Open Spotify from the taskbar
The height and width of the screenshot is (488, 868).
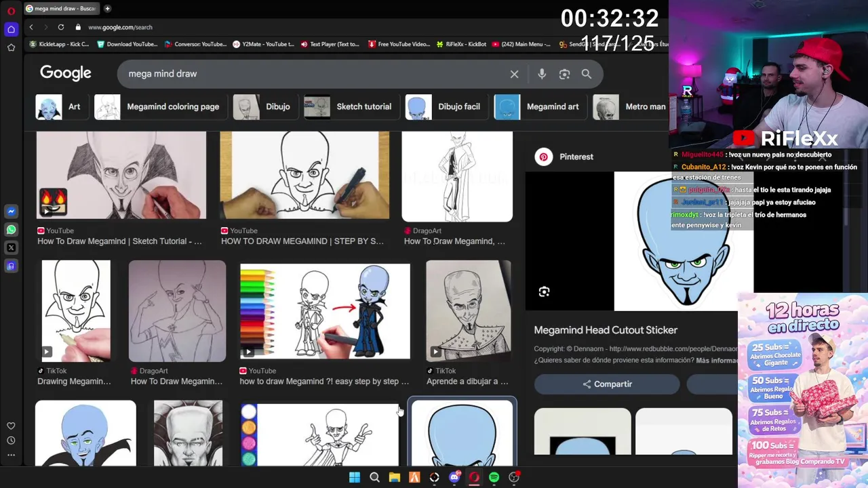click(494, 478)
